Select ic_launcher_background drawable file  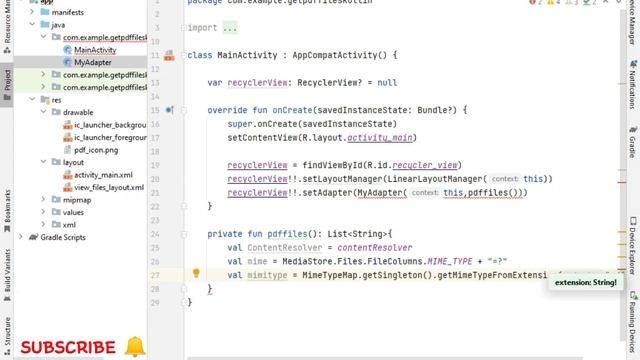pyautogui.click(x=110, y=124)
